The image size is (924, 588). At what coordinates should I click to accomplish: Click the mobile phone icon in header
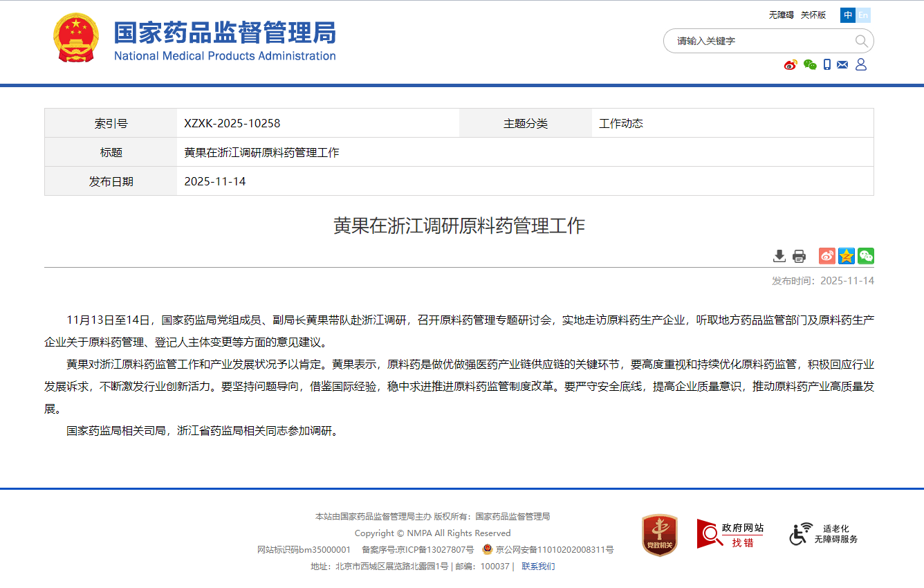(x=826, y=65)
